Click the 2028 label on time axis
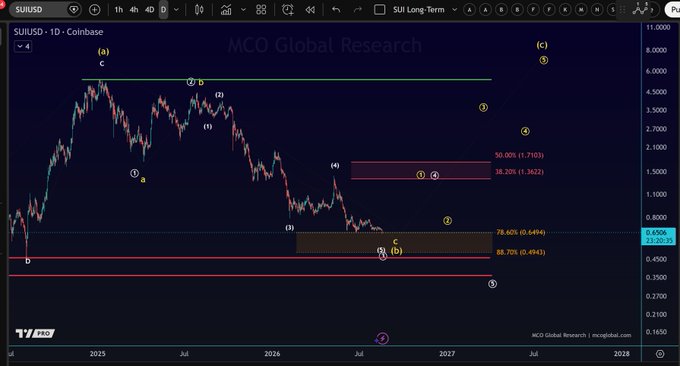 [x=621, y=354]
